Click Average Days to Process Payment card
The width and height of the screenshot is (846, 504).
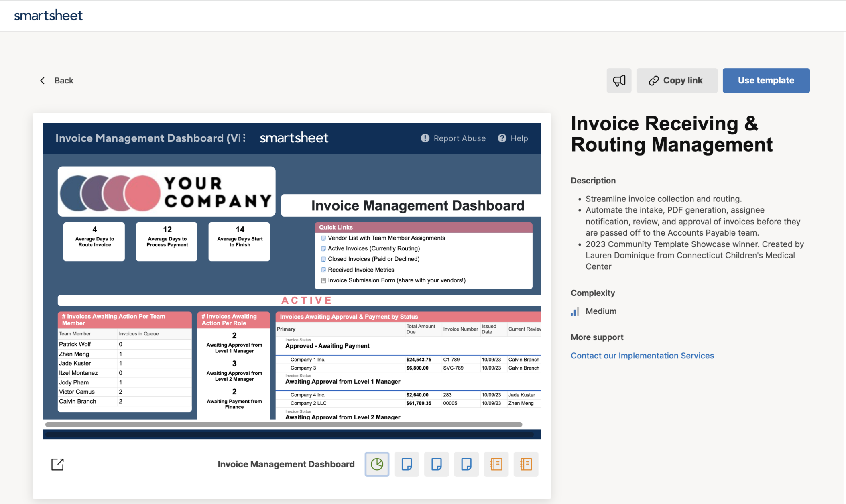167,242
